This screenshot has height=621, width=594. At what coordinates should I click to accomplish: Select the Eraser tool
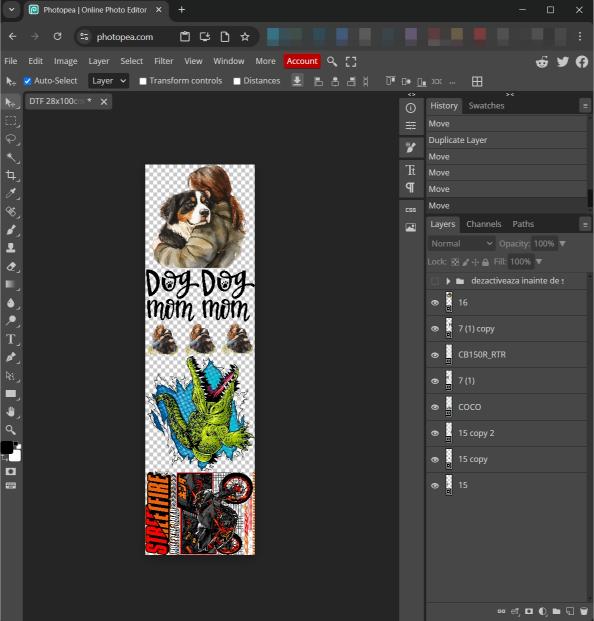pos(11,266)
